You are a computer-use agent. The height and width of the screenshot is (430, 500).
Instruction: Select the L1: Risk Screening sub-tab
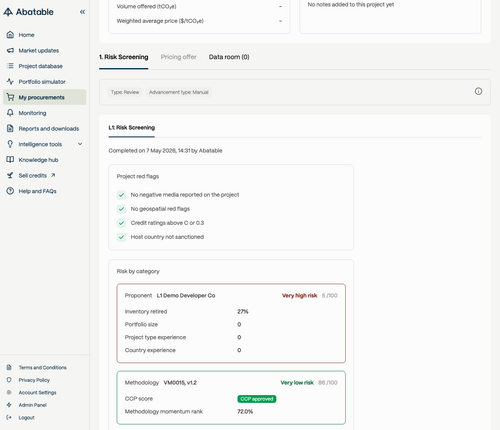(x=132, y=128)
